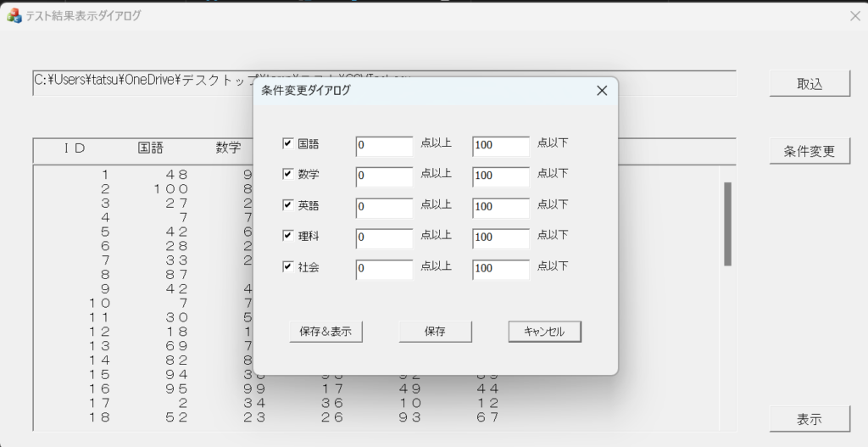Uncheck the 国語 checkbox
868x447 pixels.
click(287, 144)
